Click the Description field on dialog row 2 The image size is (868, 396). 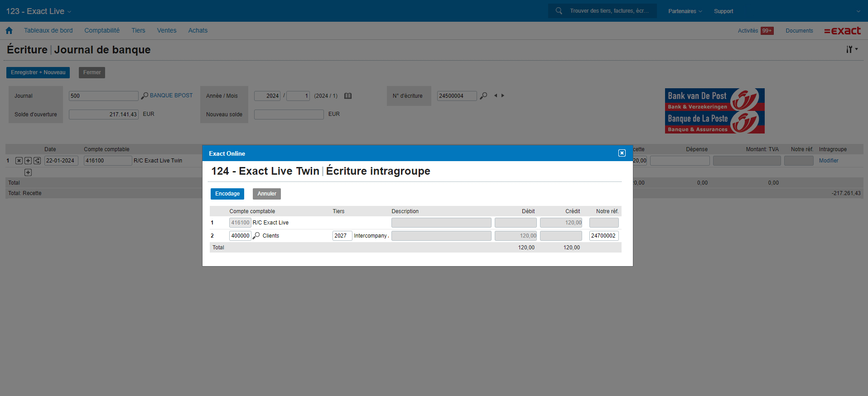tap(441, 236)
